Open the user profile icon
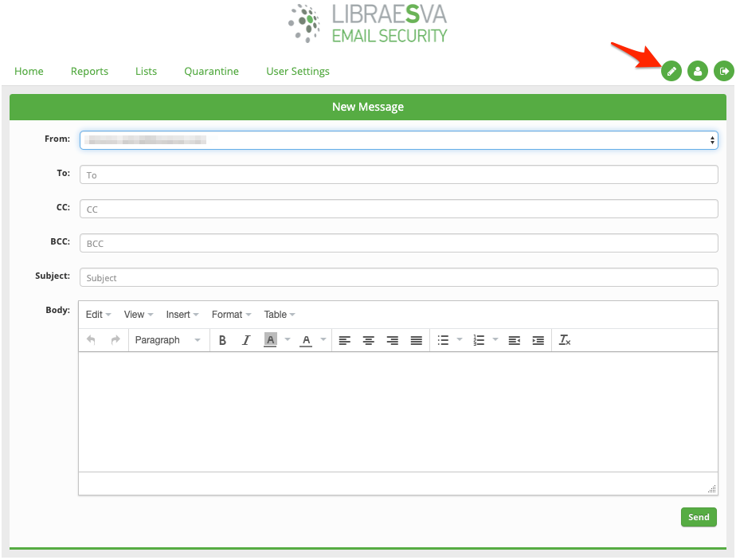This screenshot has height=560, width=736. [x=698, y=72]
